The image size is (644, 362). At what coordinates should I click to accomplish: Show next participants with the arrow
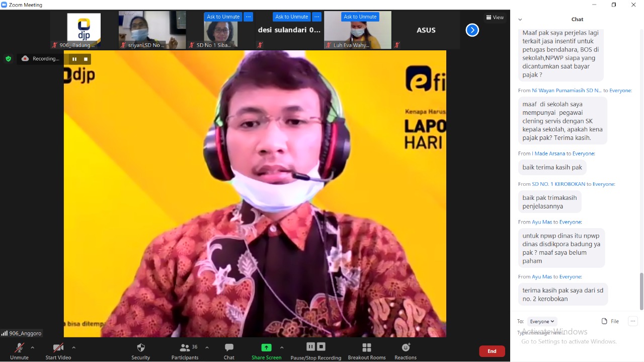tap(472, 30)
